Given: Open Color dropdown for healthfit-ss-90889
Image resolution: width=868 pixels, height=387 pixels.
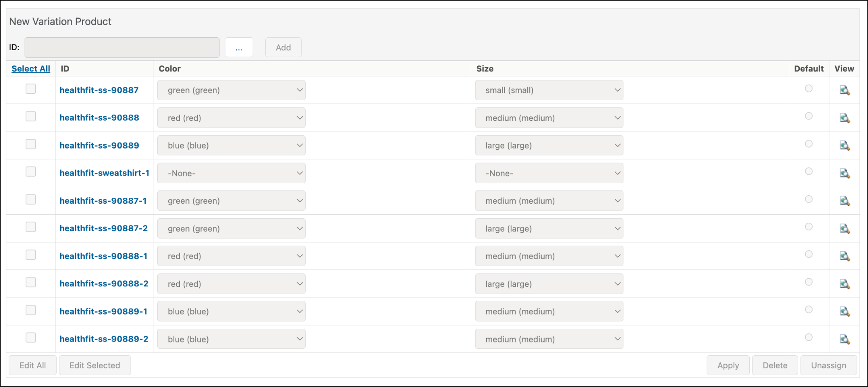Looking at the screenshot, I should click(231, 146).
